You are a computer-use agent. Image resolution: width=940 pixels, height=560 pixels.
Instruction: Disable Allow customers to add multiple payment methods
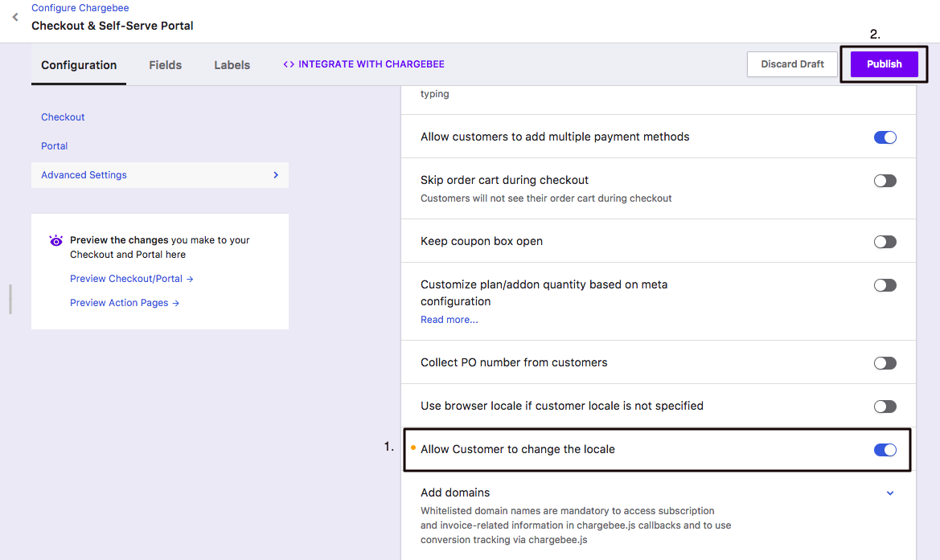[x=885, y=137]
